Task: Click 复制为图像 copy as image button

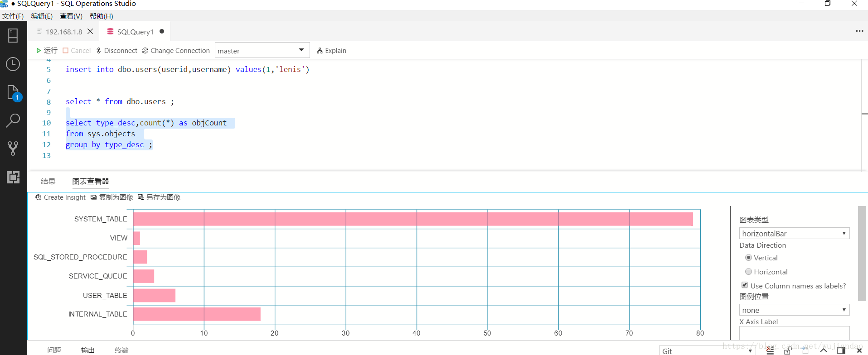Action: [112, 197]
